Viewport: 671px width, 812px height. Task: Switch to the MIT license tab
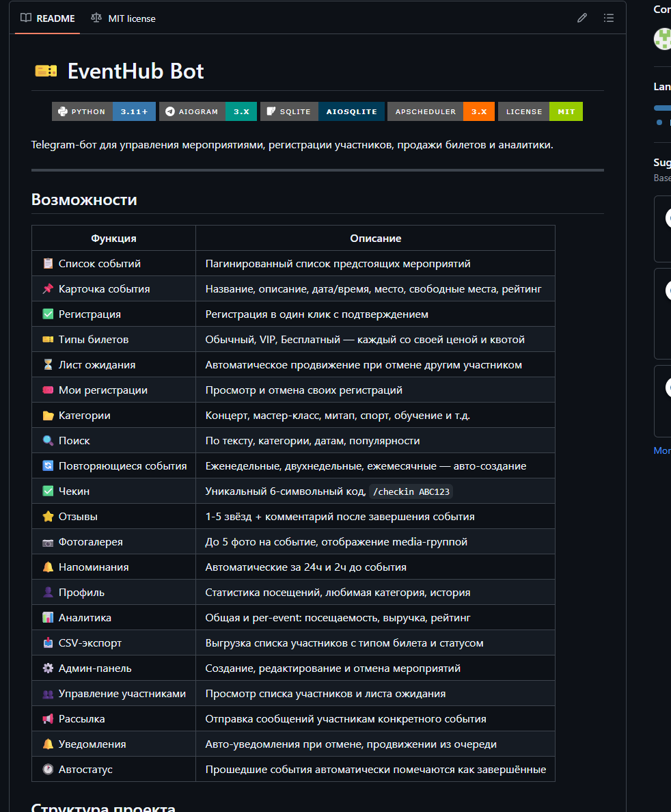point(123,18)
